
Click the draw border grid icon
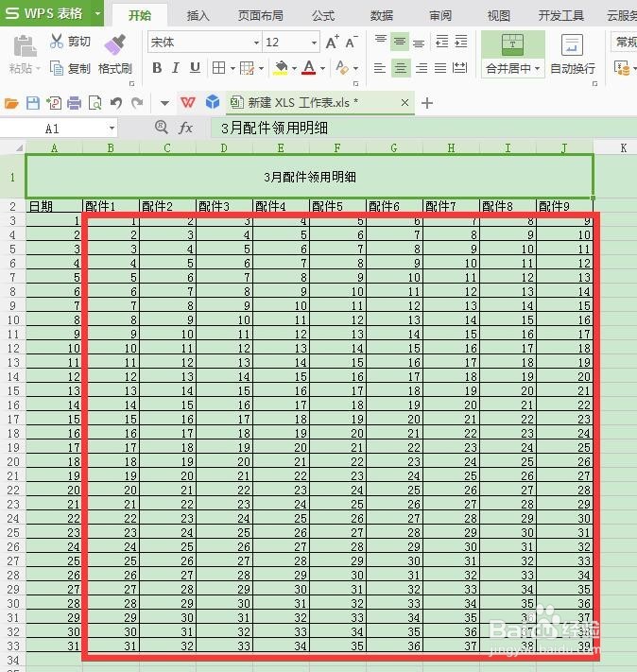[x=248, y=68]
